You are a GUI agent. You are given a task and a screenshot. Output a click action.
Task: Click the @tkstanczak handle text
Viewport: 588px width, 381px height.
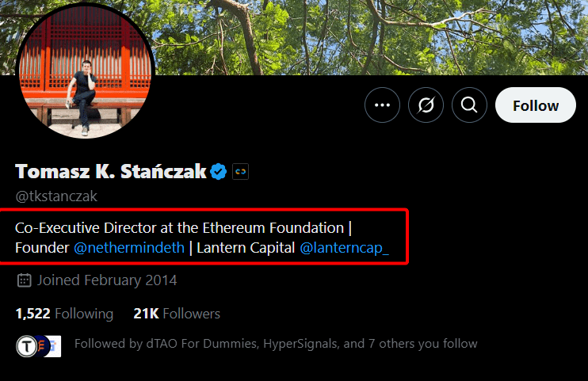click(56, 196)
